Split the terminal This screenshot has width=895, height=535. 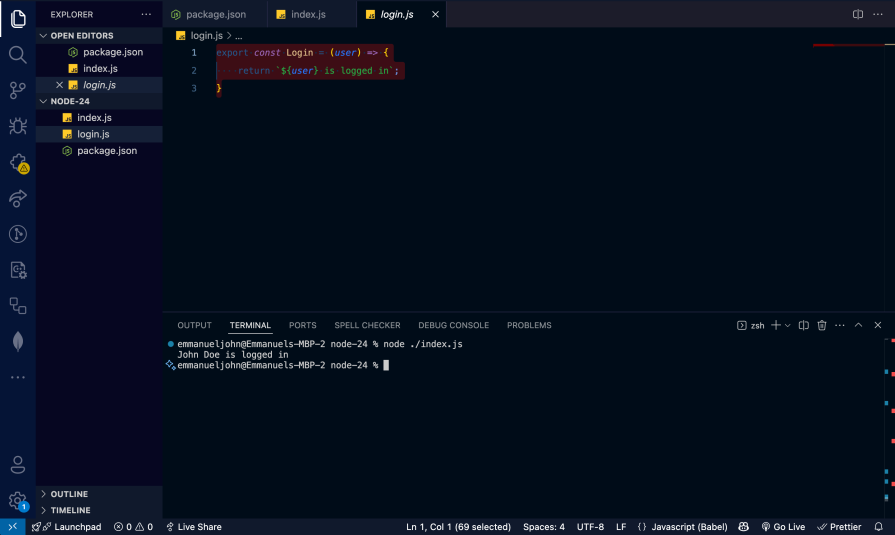click(x=804, y=325)
